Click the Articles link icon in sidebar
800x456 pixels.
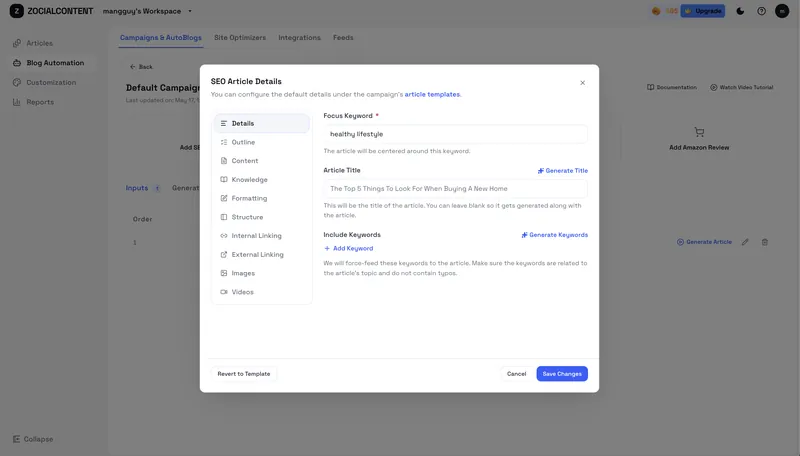(x=17, y=43)
